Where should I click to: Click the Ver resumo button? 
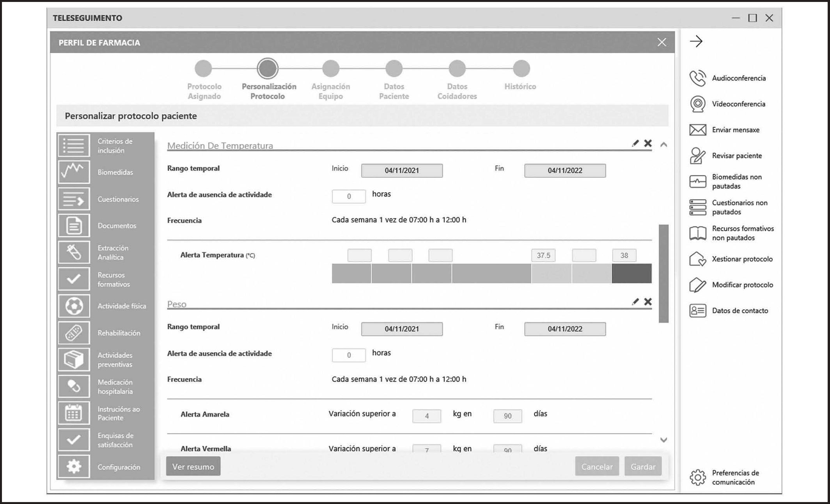[193, 467]
